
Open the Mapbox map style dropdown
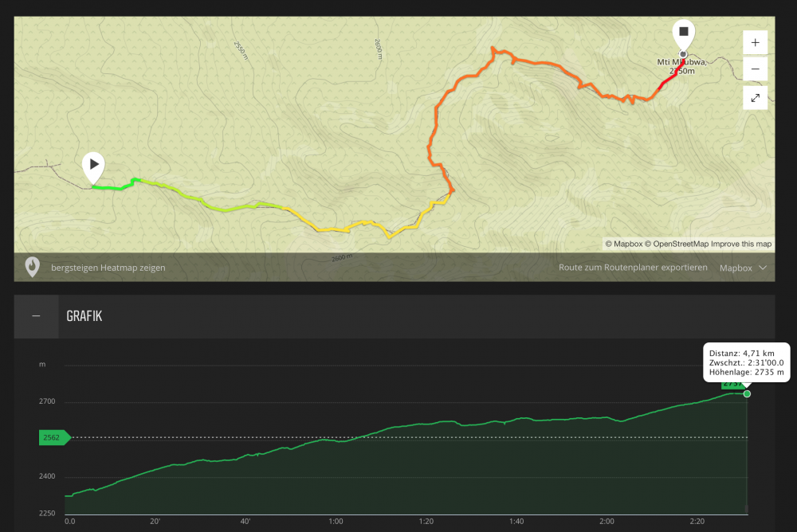click(x=743, y=268)
